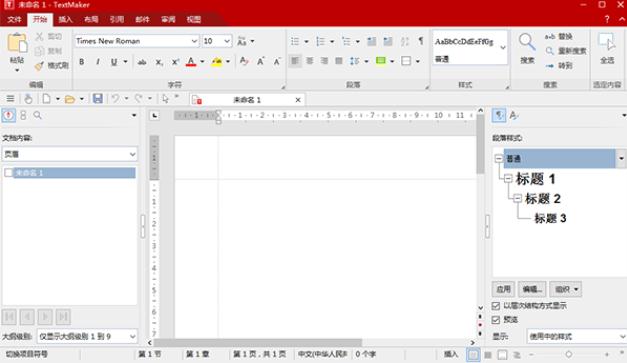
Task: Click the Replace icon
Action: click(549, 37)
